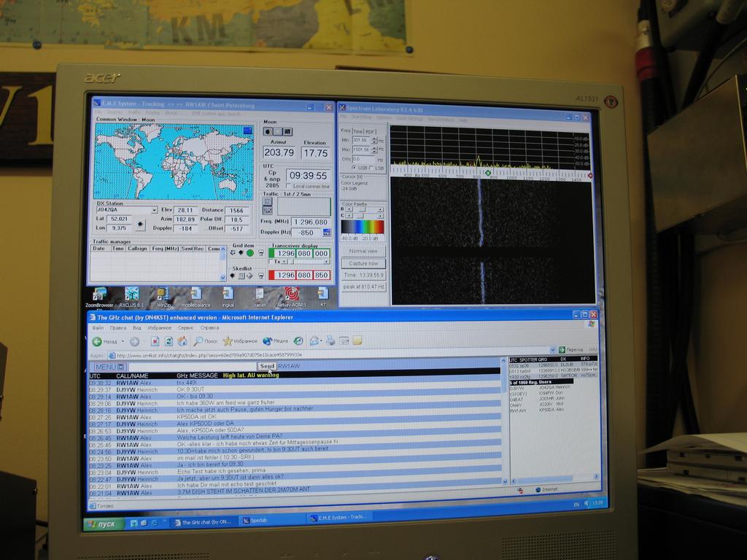The image size is (747, 560).
Task: Click the Mail envelope toolbar icon
Action: pos(314,341)
